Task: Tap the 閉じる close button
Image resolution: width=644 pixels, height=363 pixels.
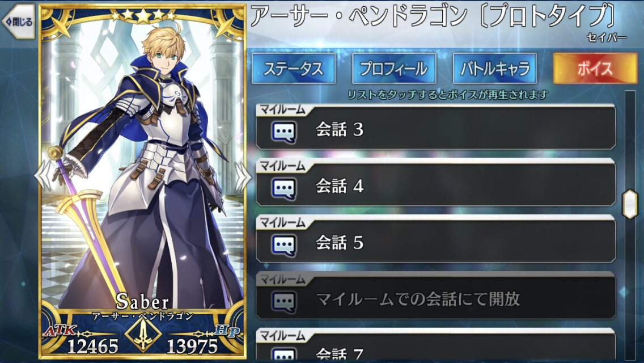Action: point(19,22)
